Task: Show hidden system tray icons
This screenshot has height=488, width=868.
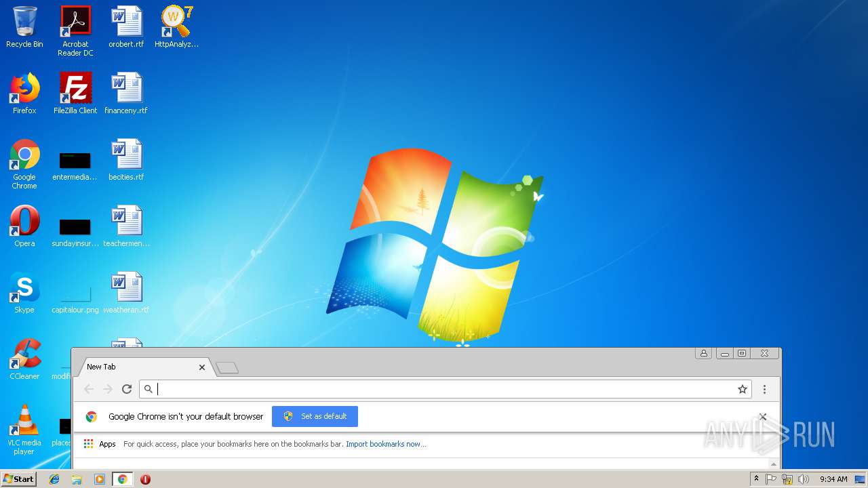Action: 756,479
